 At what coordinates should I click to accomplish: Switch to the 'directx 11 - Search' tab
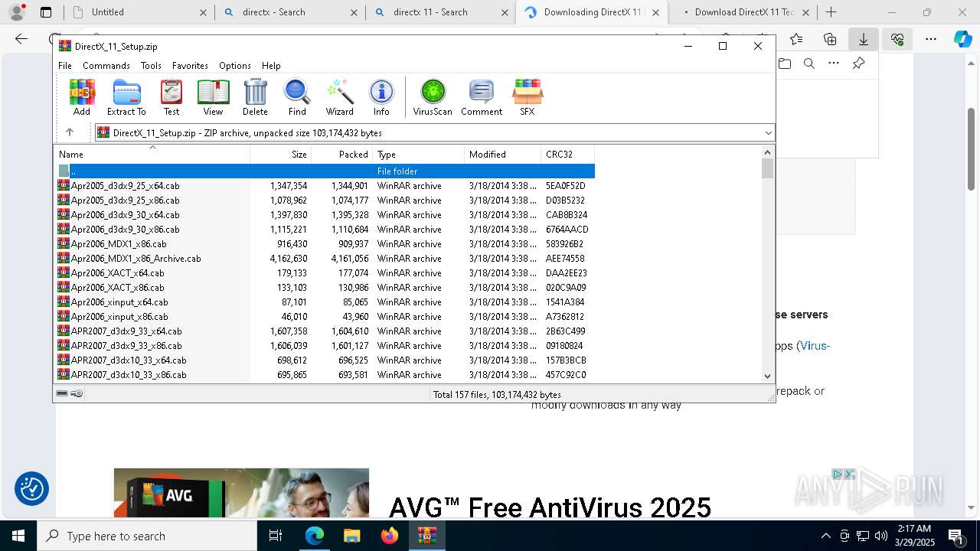click(x=440, y=12)
